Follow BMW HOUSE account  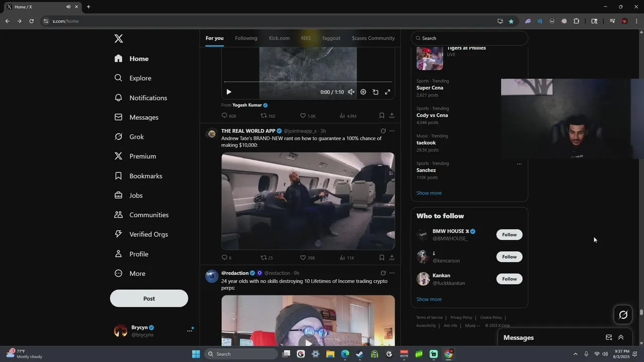pyautogui.click(x=509, y=235)
